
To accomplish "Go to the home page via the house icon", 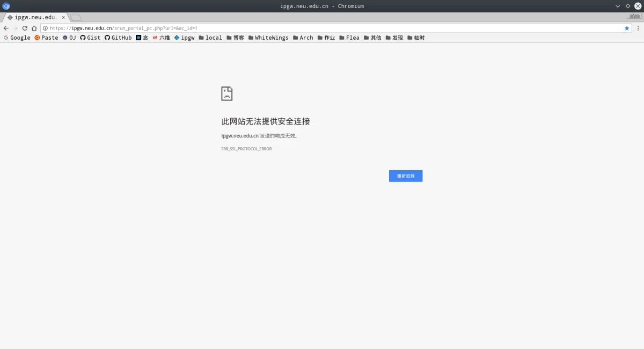I will (34, 28).
